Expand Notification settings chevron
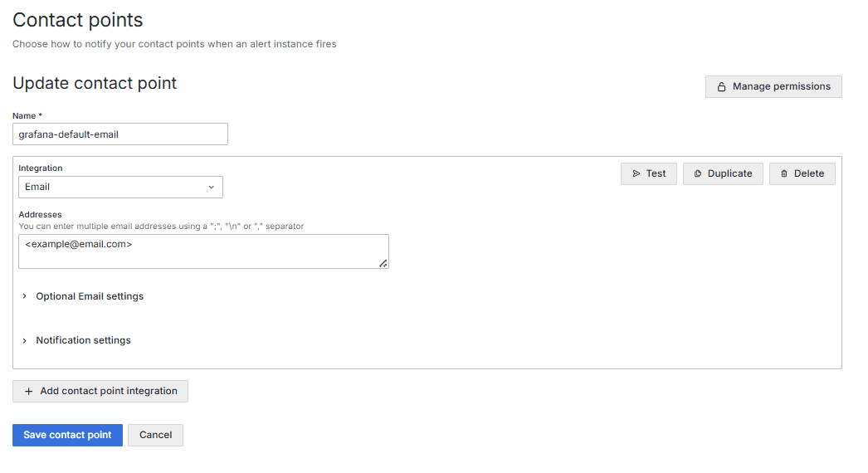Viewport: 868px width, 473px height. click(x=24, y=340)
